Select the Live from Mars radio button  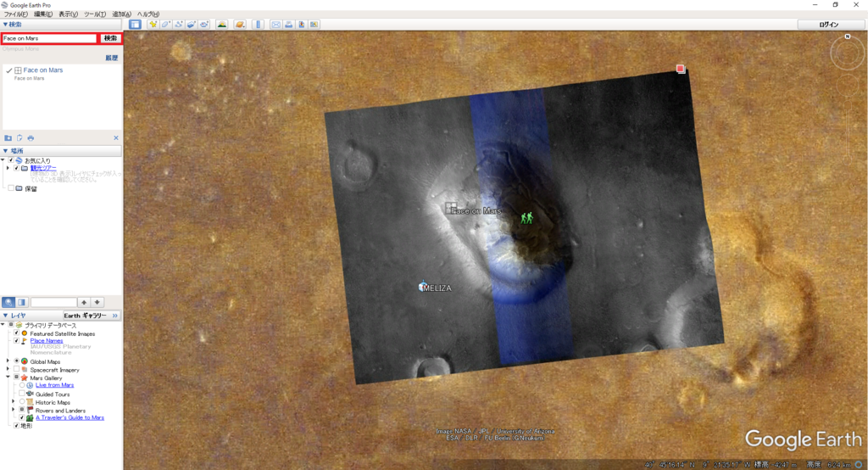(x=22, y=385)
